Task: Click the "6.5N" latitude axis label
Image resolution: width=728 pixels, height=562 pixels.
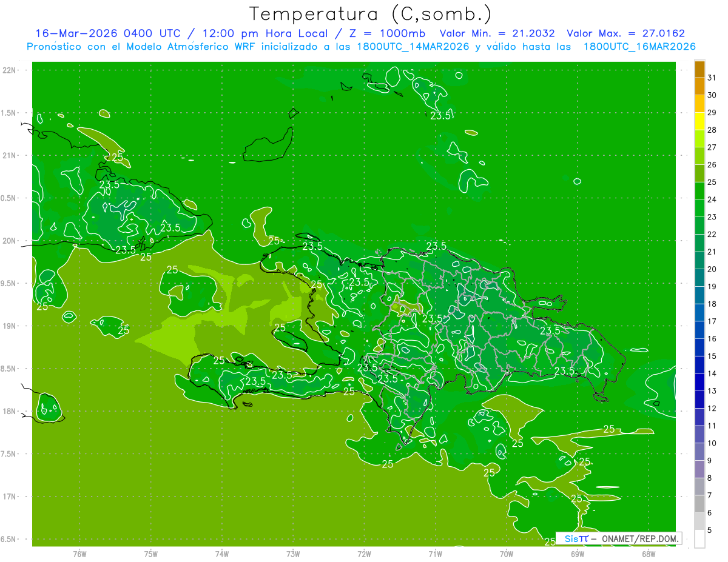Action: [8, 539]
